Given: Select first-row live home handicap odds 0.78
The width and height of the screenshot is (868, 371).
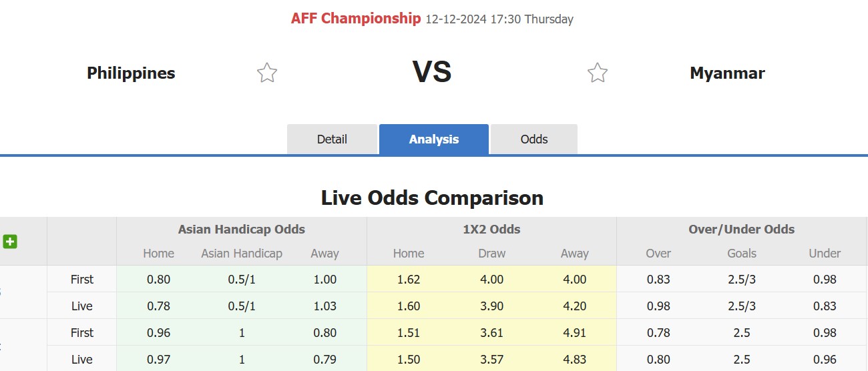Looking at the screenshot, I should pos(158,306).
